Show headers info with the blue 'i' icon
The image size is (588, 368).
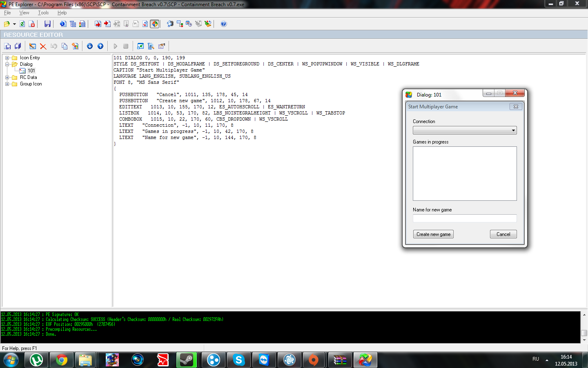[63, 24]
